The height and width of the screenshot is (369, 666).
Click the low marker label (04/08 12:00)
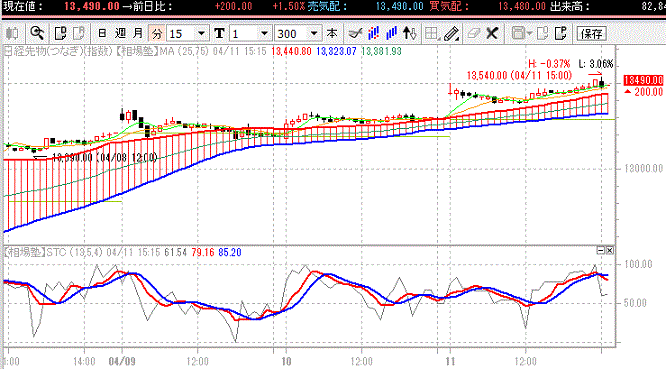pyautogui.click(x=105, y=158)
